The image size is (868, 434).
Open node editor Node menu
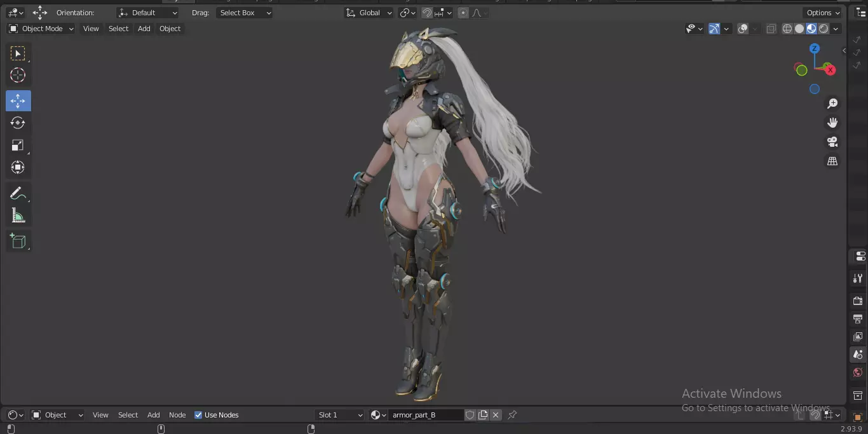[x=177, y=415]
